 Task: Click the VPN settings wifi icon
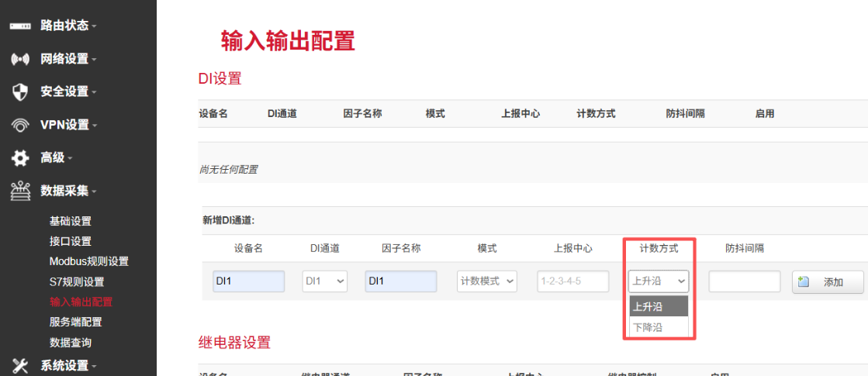pos(20,125)
